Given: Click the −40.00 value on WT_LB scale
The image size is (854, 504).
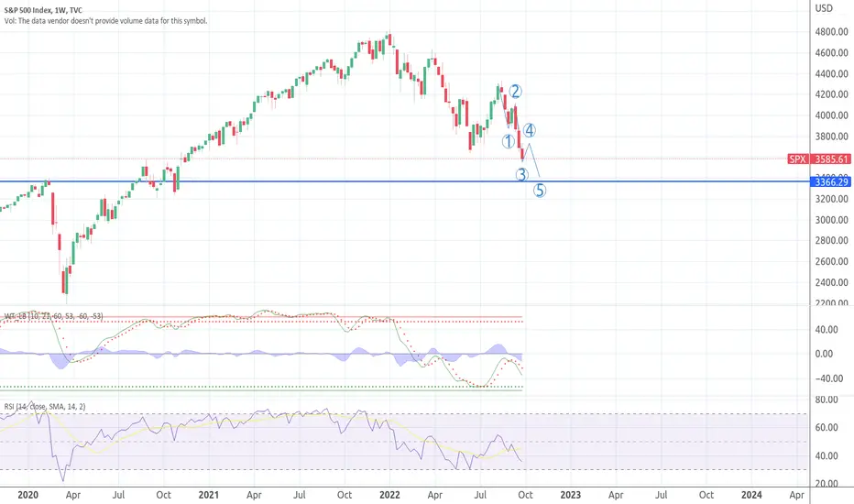Looking at the screenshot, I should coord(829,378).
